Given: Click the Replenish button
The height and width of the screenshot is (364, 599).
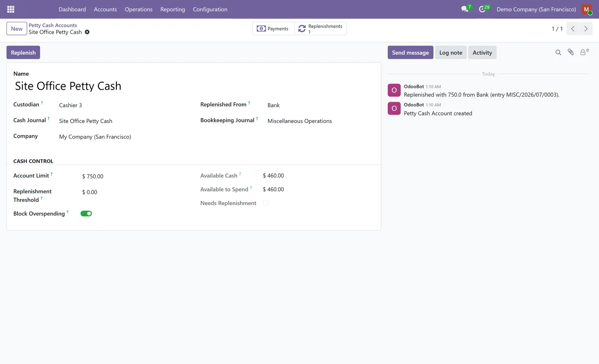Looking at the screenshot, I should click(23, 53).
